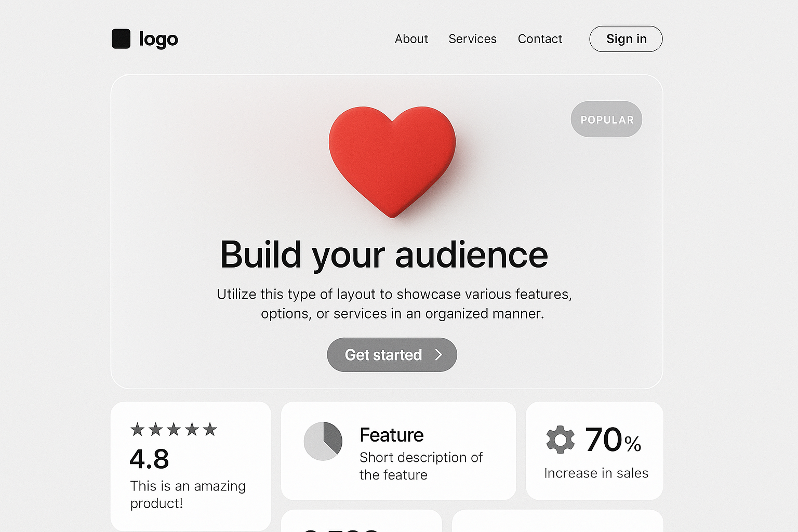
Task: Select the pie chart icon in Feature card
Action: tap(323, 441)
